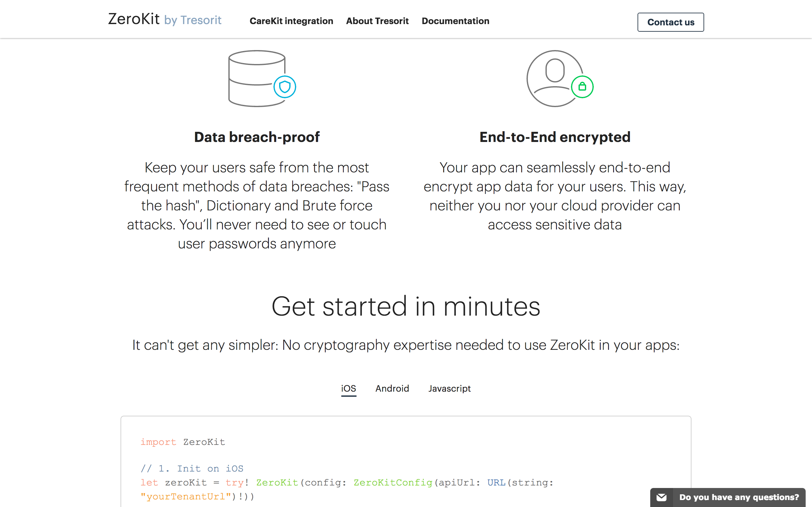Go to About Tresorit

pyautogui.click(x=377, y=21)
